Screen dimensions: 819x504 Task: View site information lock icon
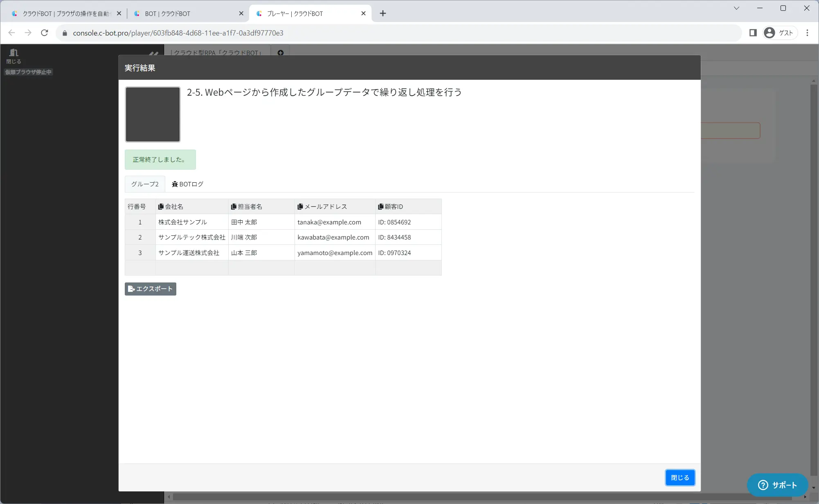(65, 33)
